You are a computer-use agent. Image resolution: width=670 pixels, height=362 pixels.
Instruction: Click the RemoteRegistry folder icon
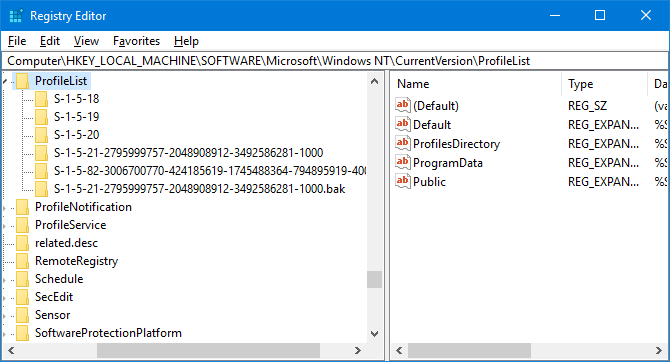pyautogui.click(x=22, y=261)
